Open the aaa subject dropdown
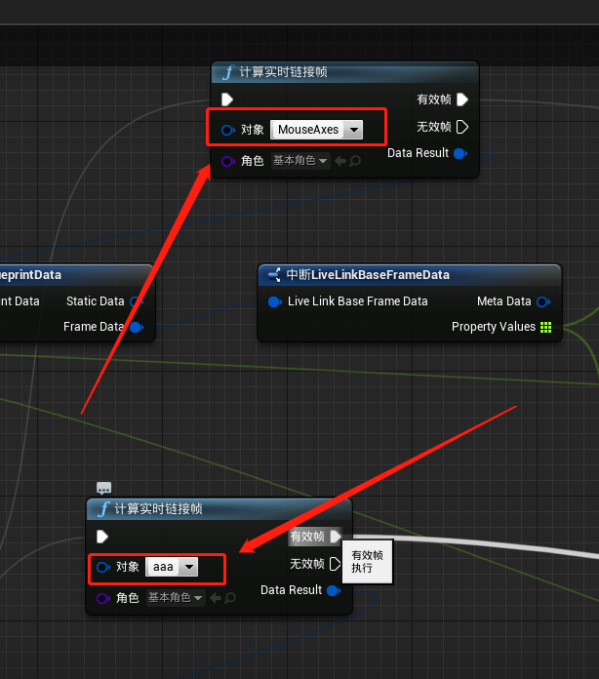This screenshot has height=679, width=599. (x=172, y=567)
